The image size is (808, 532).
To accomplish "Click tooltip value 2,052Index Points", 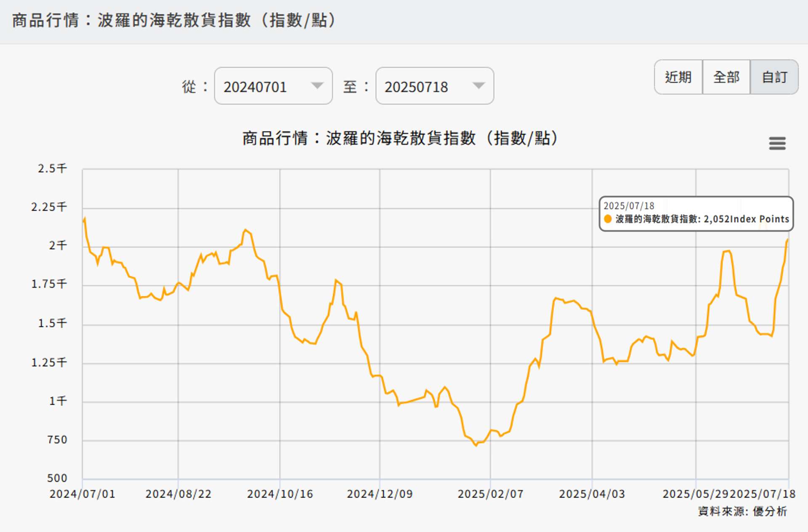I will pyautogui.click(x=746, y=219).
